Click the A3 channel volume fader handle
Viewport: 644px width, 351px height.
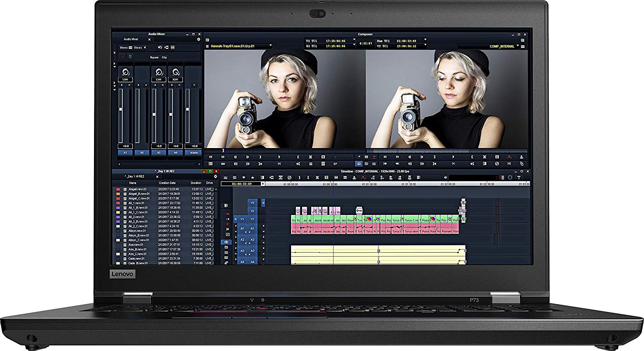tap(154, 115)
